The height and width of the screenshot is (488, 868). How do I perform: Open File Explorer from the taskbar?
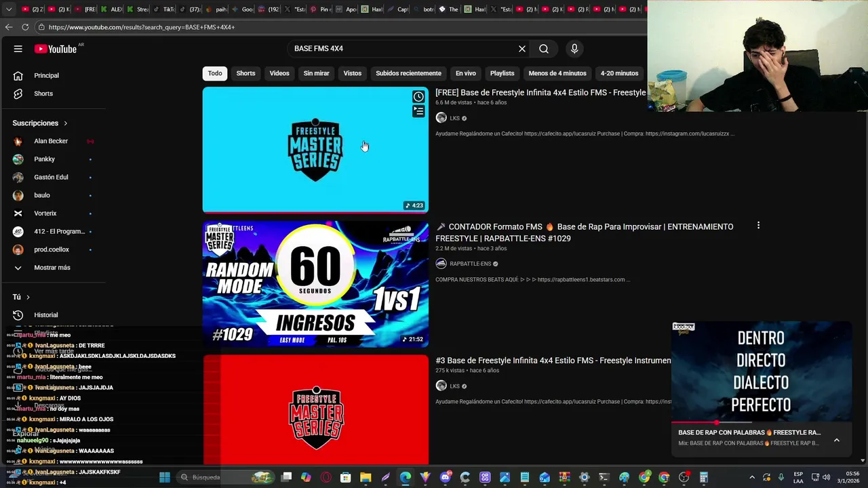tap(366, 477)
